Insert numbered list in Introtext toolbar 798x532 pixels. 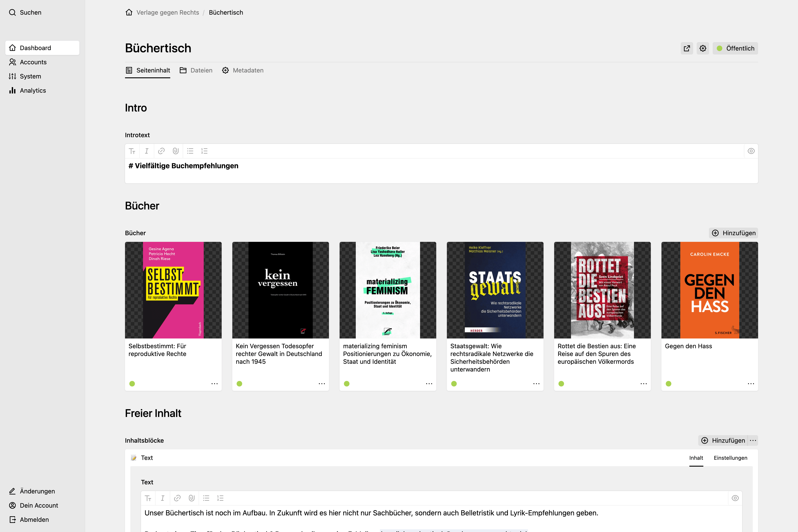(204, 151)
